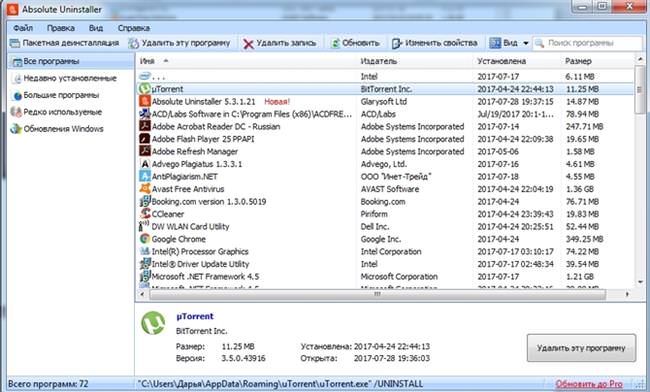The height and width of the screenshot is (392, 650).
Task: Click the Изменить свойства toolbar label
Action: [441, 43]
